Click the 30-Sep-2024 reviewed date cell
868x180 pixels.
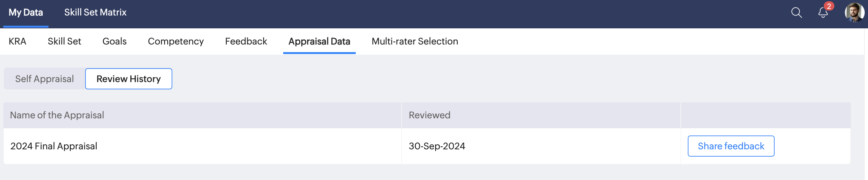(437, 146)
